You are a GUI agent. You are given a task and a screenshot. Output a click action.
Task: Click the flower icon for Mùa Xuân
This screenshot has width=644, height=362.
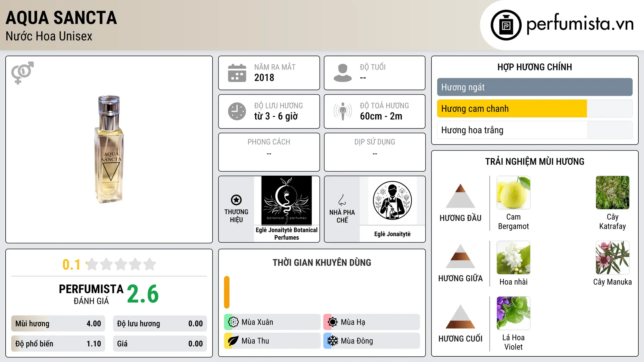[233, 322]
